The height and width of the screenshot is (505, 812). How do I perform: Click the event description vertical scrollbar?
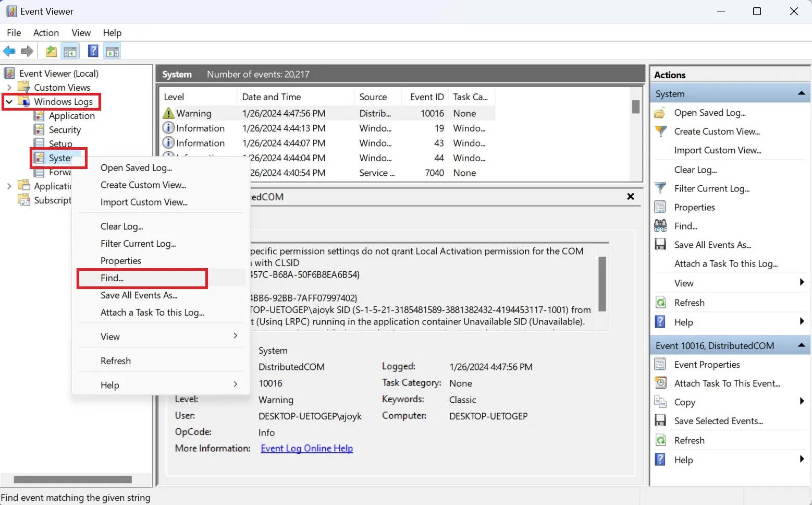pos(602,284)
